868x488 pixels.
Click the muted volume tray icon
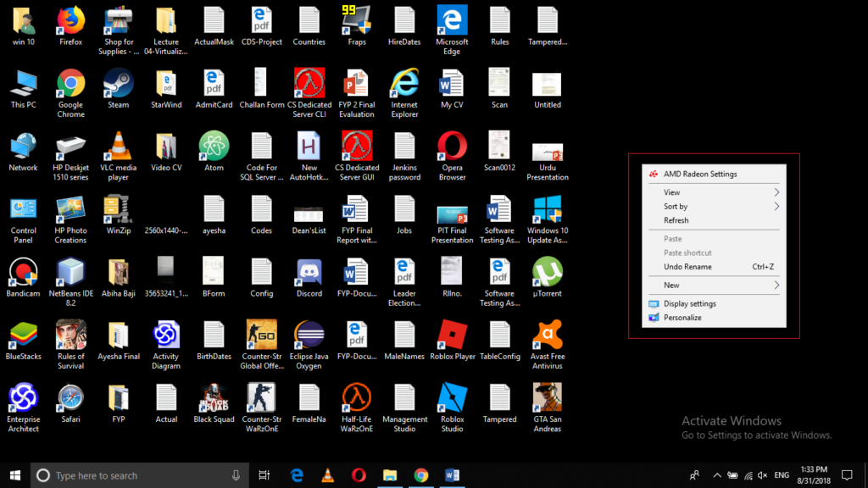point(763,475)
